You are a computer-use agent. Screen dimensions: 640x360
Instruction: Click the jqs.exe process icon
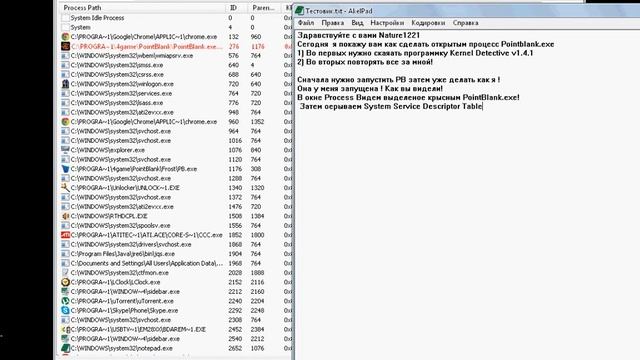(65, 254)
